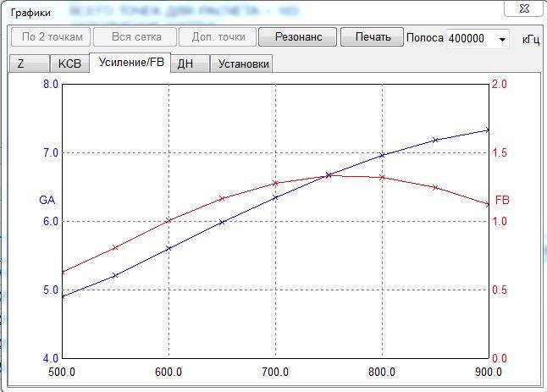
Task: Click the Вся сетка button
Action: (135, 37)
